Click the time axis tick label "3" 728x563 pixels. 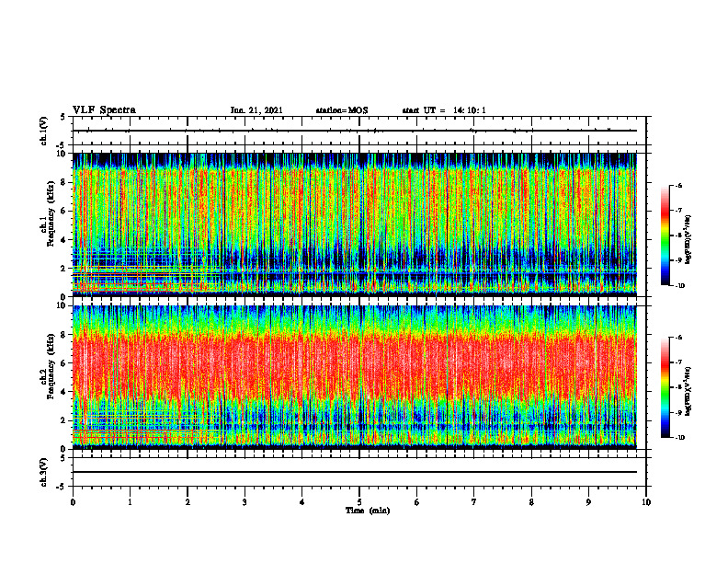pyautogui.click(x=245, y=502)
